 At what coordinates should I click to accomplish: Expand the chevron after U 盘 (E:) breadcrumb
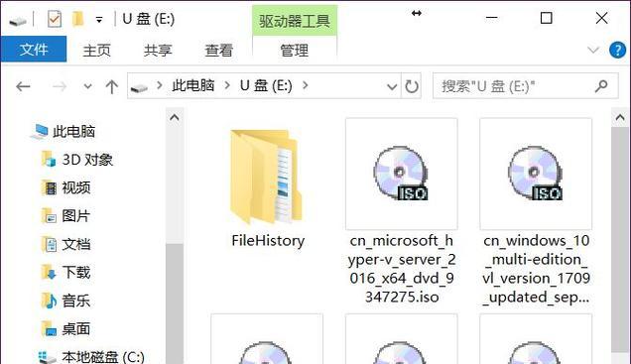305,85
